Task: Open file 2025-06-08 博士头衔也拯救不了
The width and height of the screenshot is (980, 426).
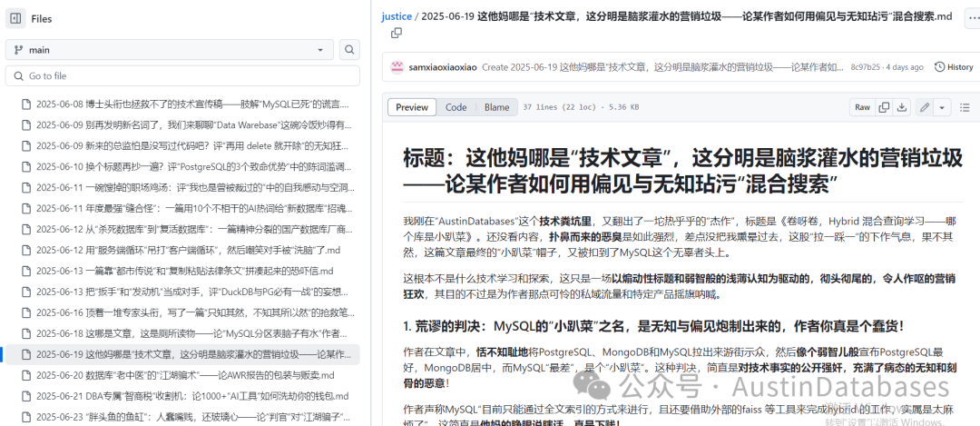Action: pos(182,104)
